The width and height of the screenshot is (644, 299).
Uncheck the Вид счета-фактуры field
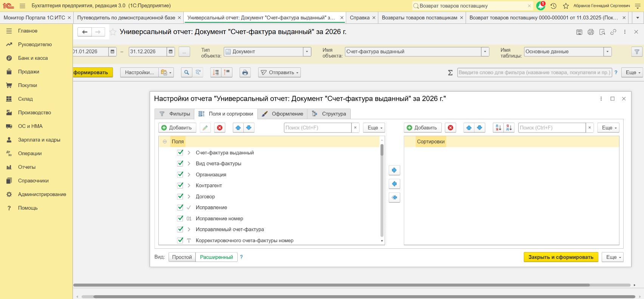180,164
